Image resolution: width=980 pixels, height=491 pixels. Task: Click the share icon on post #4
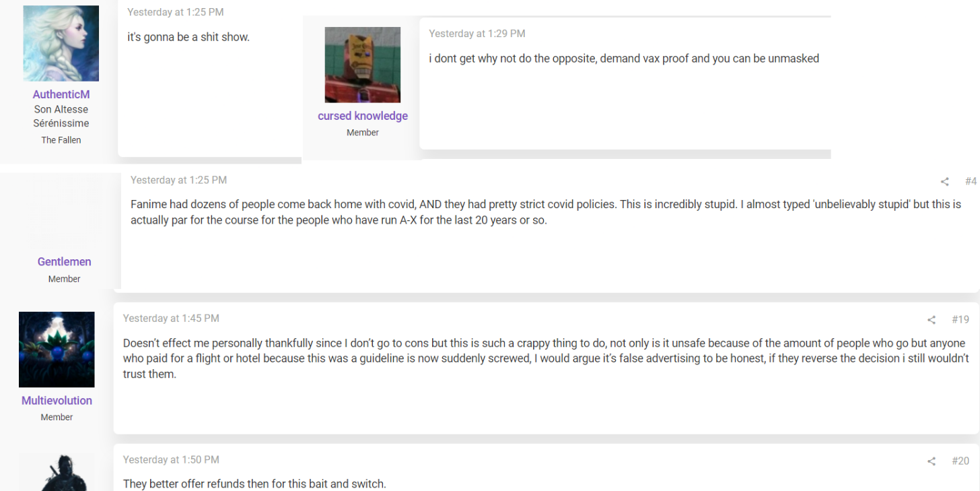(944, 182)
